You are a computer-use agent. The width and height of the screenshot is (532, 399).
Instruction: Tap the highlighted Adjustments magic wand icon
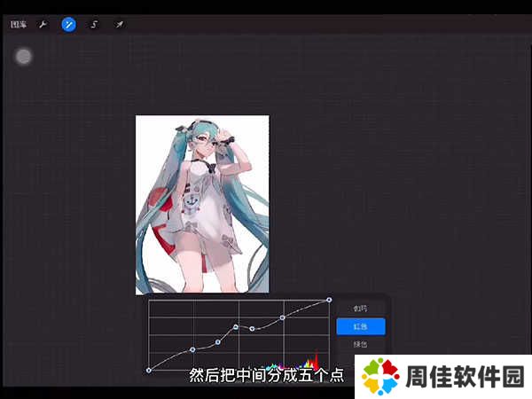pyautogui.click(x=68, y=25)
